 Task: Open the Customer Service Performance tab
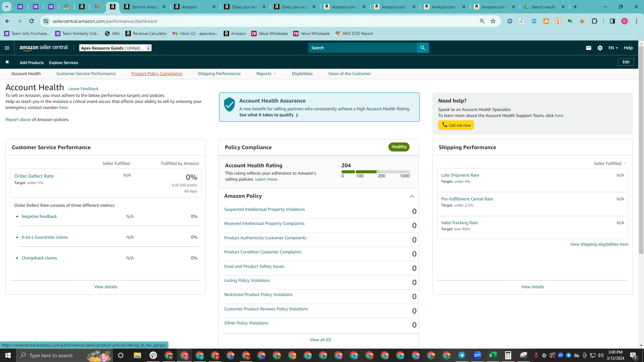(86, 74)
